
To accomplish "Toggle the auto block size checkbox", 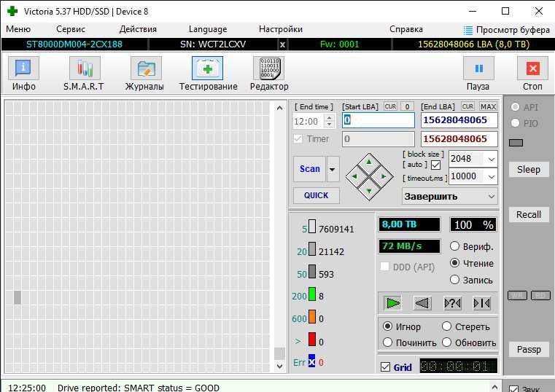I will 435,165.
